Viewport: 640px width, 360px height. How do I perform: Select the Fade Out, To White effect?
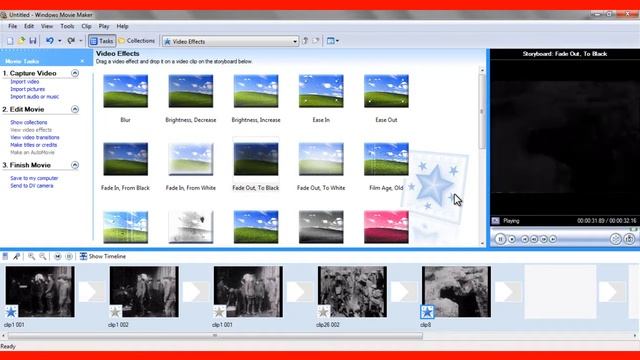coord(321,159)
